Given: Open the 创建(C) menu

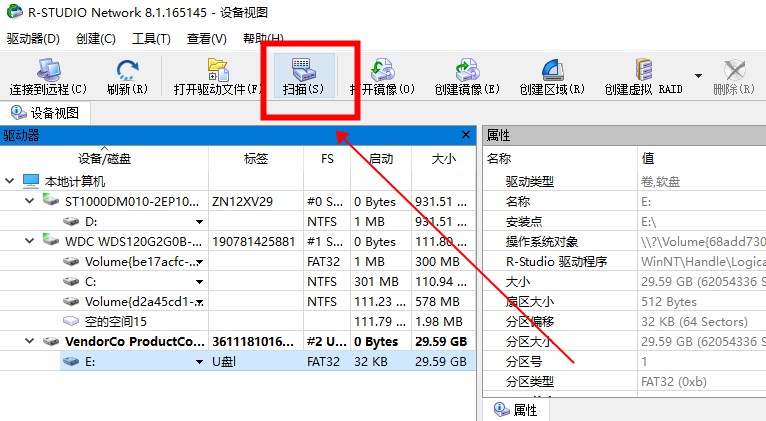Looking at the screenshot, I should (96, 39).
